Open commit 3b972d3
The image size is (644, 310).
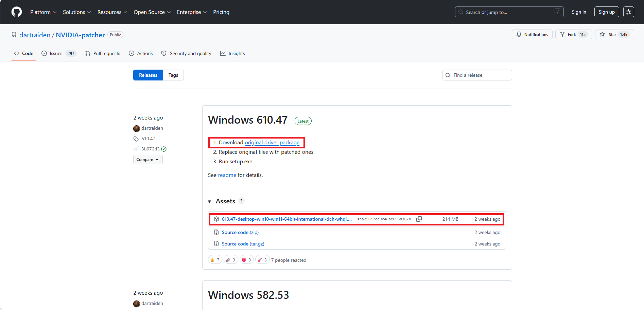(x=151, y=149)
